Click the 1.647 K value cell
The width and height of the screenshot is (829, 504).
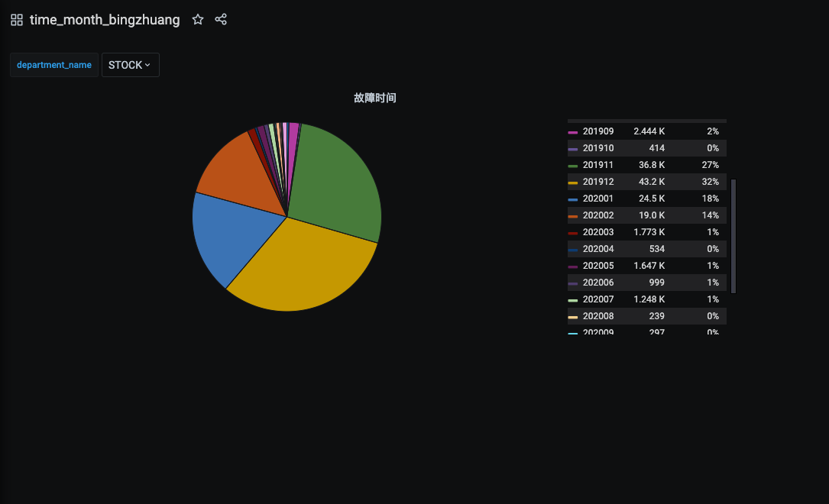649,266
